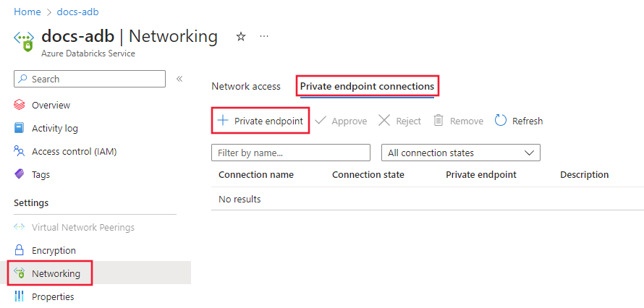Open the more options ellipsis menu
Viewport: 644px width, 308px height.
(x=264, y=36)
